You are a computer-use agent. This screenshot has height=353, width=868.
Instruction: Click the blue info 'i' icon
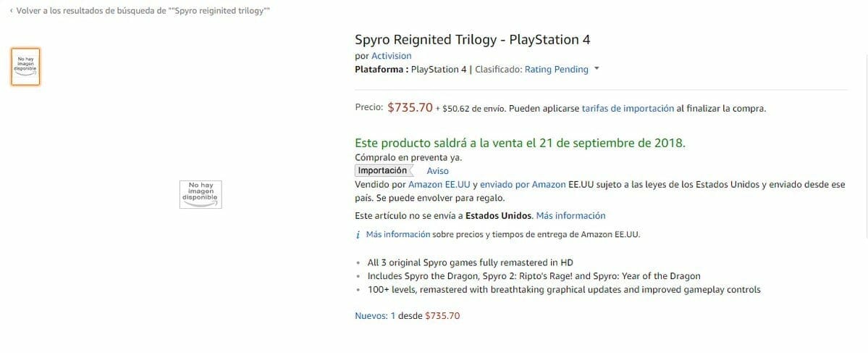click(358, 235)
